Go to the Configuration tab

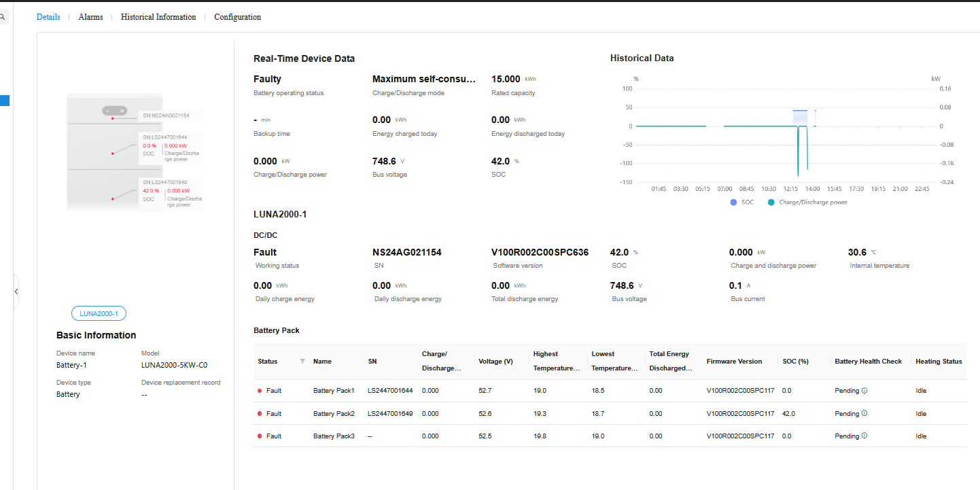[237, 17]
